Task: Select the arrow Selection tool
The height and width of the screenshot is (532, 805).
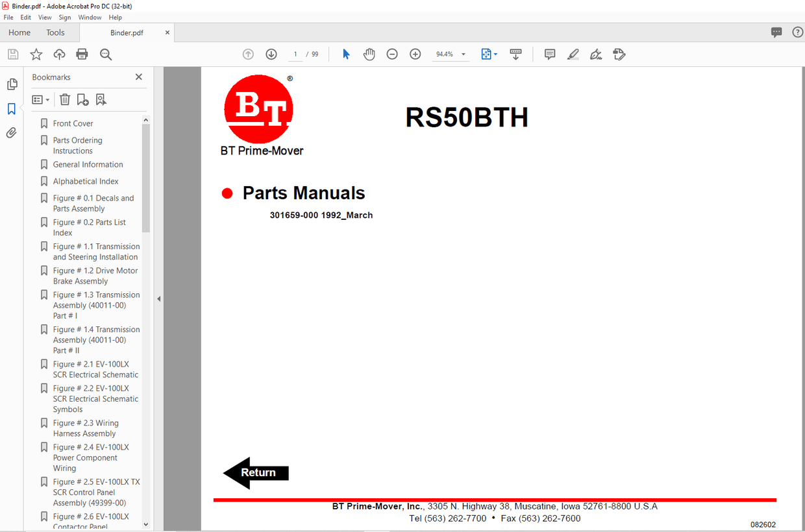Action: [x=346, y=54]
